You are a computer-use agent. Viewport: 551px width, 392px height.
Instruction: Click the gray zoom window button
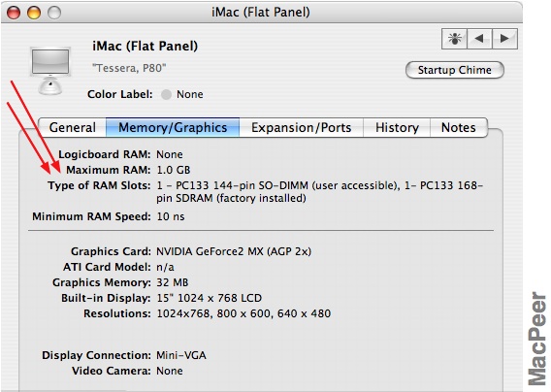pyautogui.click(x=54, y=13)
